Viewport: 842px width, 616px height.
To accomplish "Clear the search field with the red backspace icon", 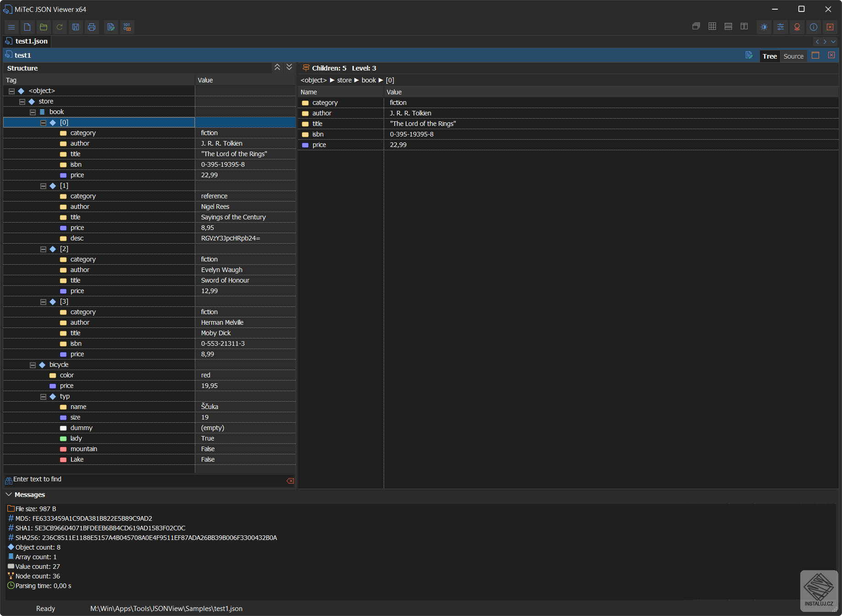I will pyautogui.click(x=290, y=480).
